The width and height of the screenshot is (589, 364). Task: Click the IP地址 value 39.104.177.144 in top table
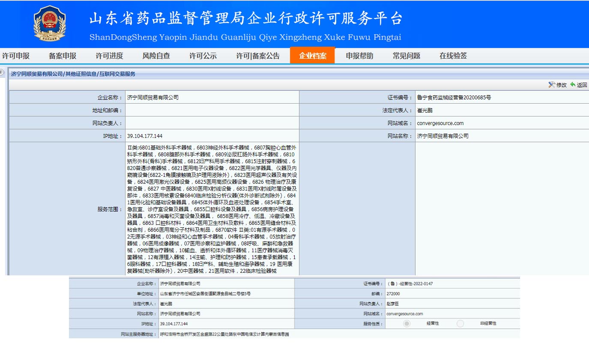pyautogui.click(x=145, y=136)
